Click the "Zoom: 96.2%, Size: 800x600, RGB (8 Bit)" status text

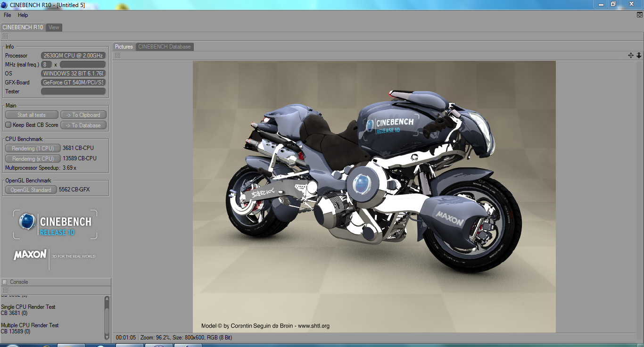pos(186,338)
